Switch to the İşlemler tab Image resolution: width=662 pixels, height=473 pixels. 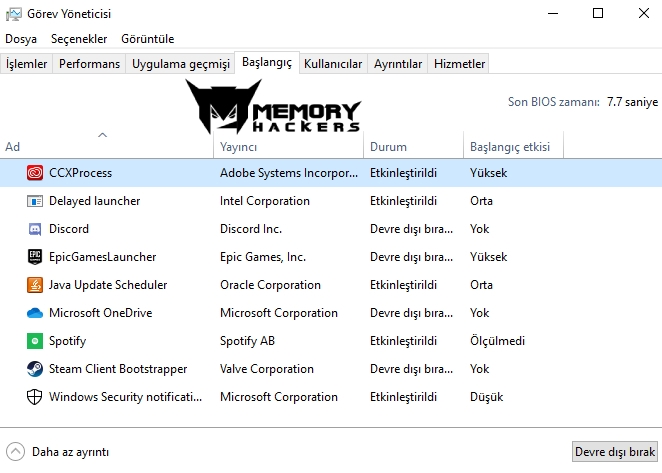click(26, 64)
